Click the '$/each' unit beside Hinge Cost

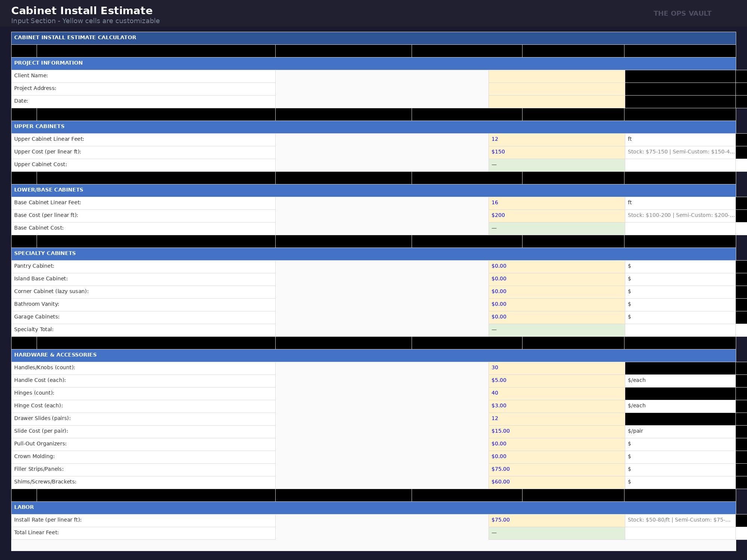[x=680, y=407]
